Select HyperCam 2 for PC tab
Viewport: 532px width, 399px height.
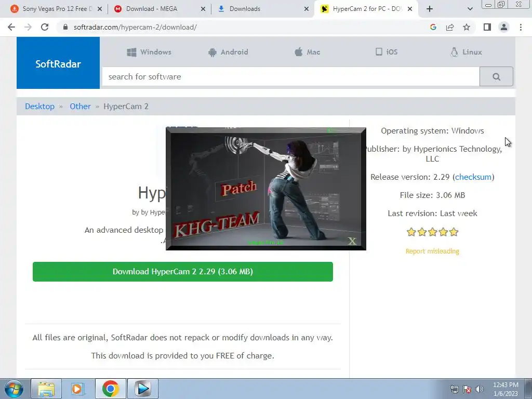pyautogui.click(x=367, y=9)
